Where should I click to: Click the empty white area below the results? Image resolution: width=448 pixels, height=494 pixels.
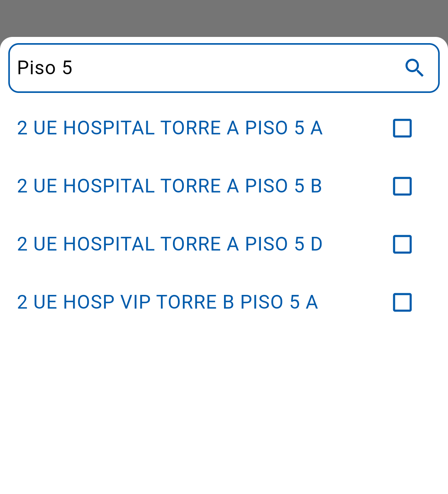(x=224, y=406)
